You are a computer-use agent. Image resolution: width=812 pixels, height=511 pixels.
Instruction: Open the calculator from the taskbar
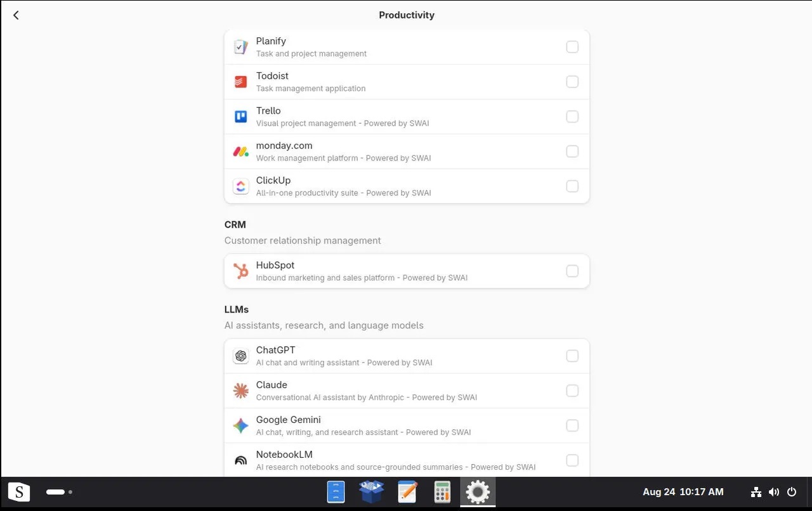pyautogui.click(x=442, y=492)
